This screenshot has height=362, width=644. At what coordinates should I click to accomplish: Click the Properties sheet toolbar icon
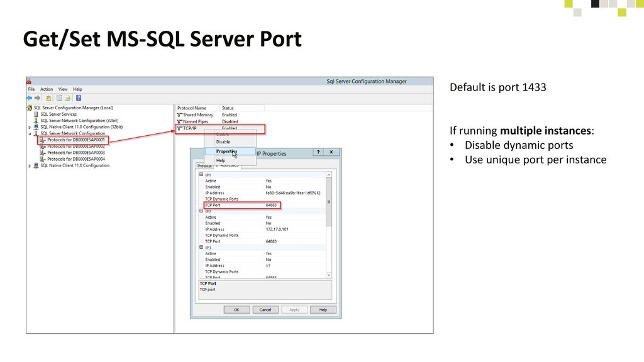59,98
